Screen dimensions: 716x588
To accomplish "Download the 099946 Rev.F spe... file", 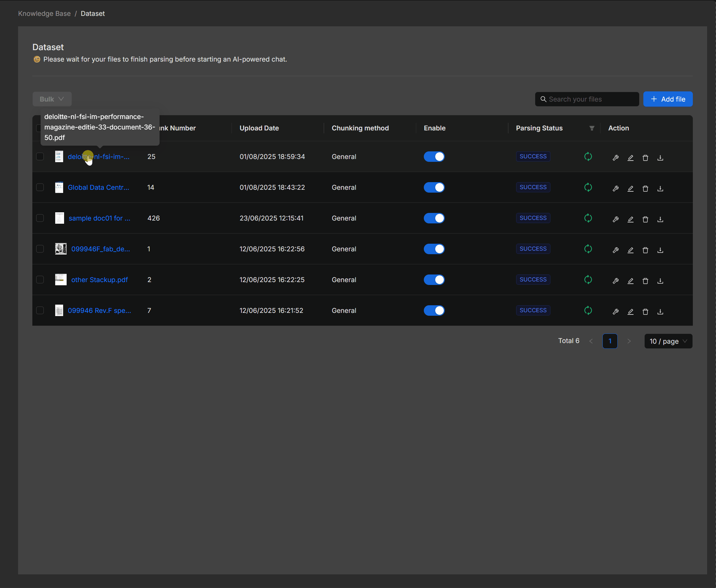I will 660,312.
